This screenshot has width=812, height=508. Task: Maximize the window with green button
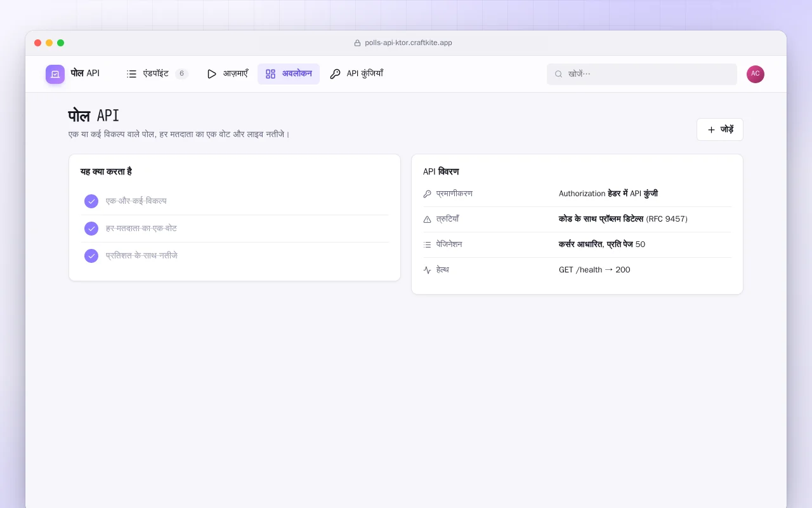coord(61,43)
